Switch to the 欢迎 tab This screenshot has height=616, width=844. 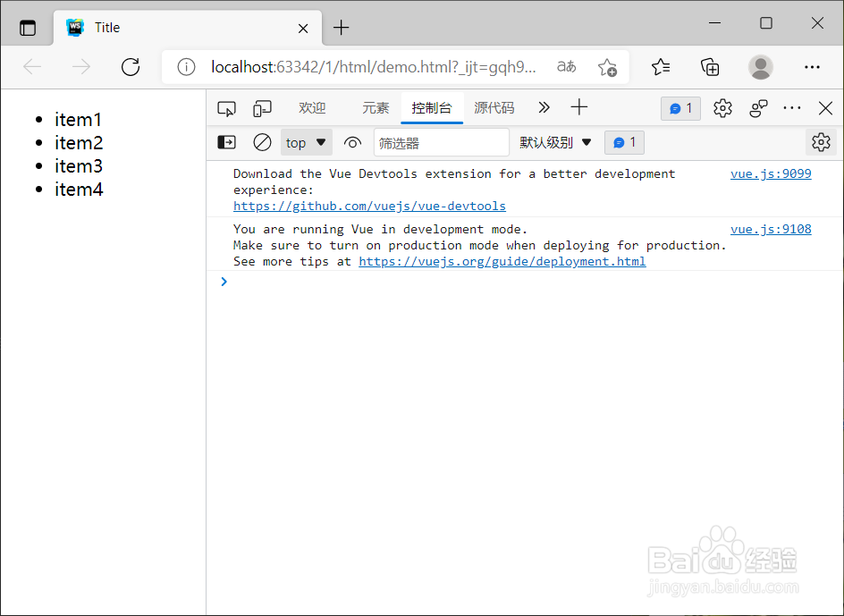point(312,107)
